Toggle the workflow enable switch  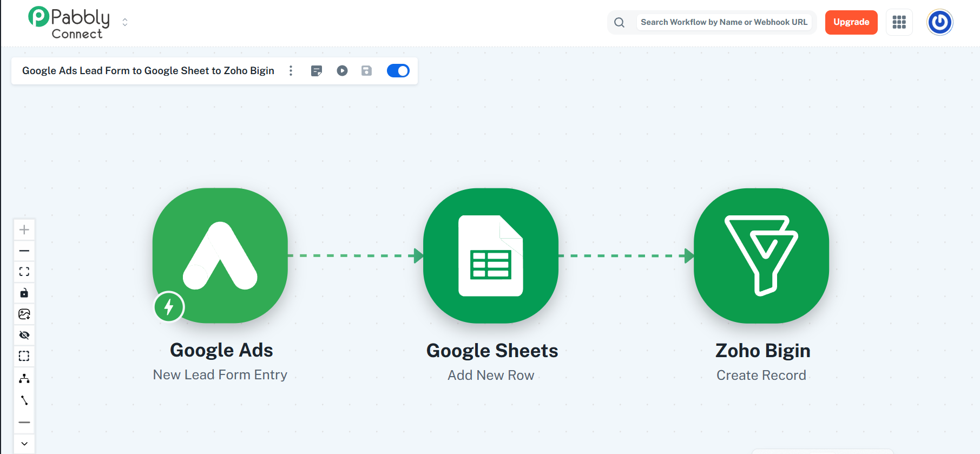pyautogui.click(x=398, y=71)
